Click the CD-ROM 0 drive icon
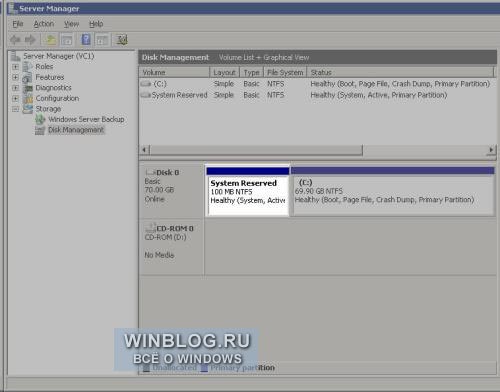The height and width of the screenshot is (392, 500). tap(151, 228)
